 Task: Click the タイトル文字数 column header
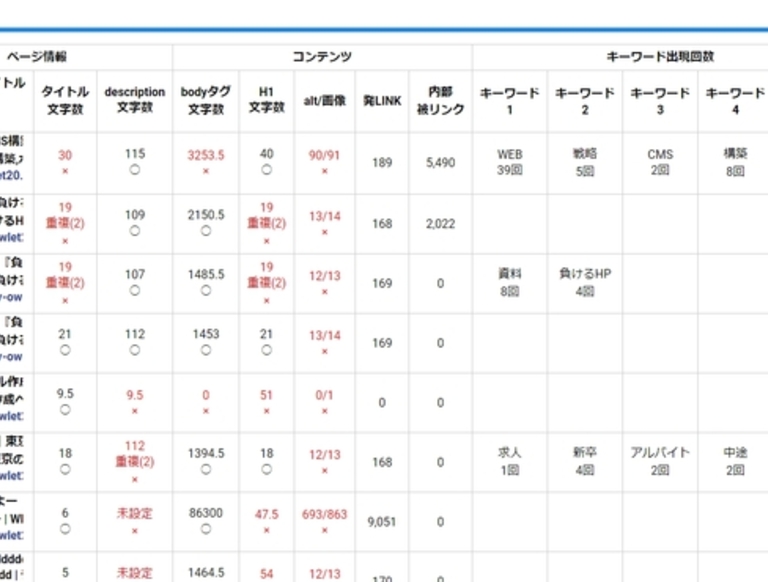point(65,100)
